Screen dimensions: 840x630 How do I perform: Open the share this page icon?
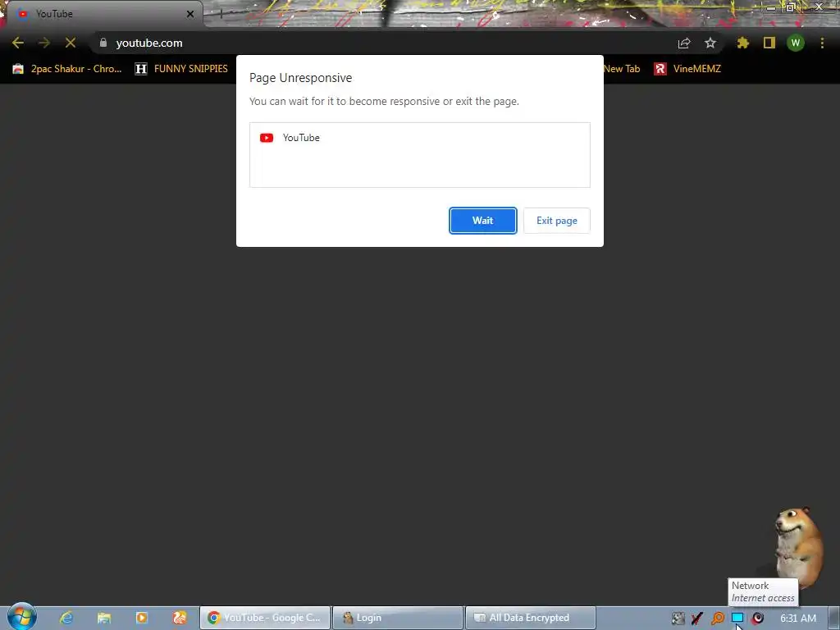(684, 43)
